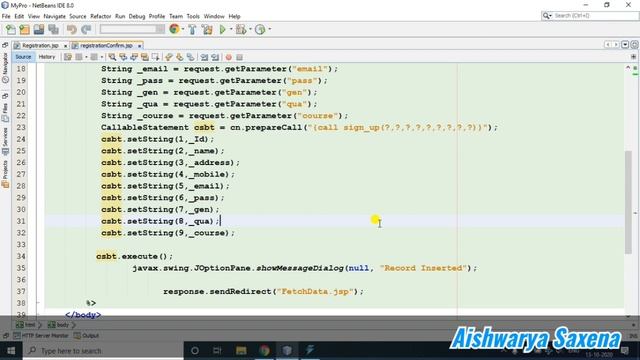The height and width of the screenshot is (360, 640).
Task: Open the Tools menu
Action: click(193, 16)
